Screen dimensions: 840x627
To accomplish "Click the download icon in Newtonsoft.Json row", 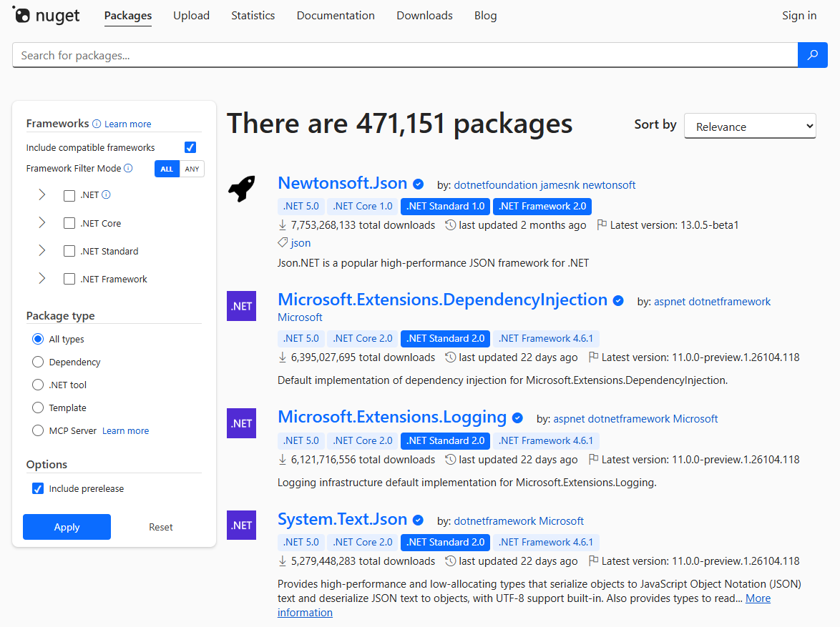I will [x=283, y=225].
